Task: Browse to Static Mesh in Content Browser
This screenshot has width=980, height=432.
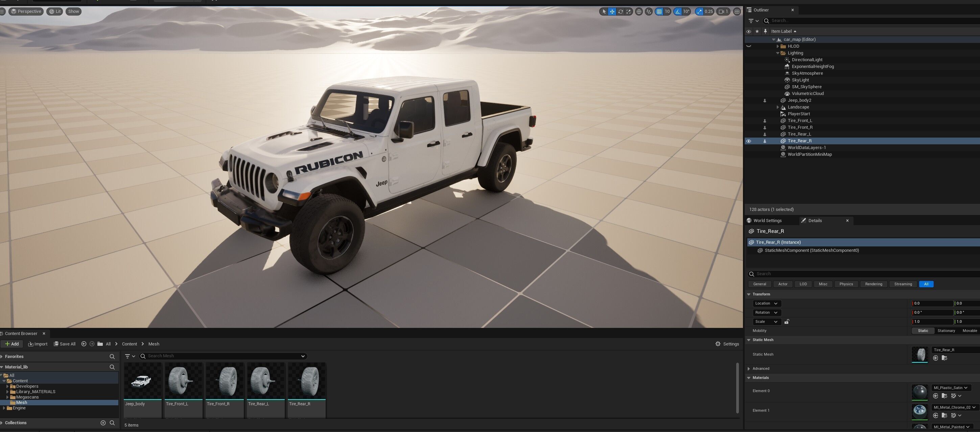Action: pos(944,358)
